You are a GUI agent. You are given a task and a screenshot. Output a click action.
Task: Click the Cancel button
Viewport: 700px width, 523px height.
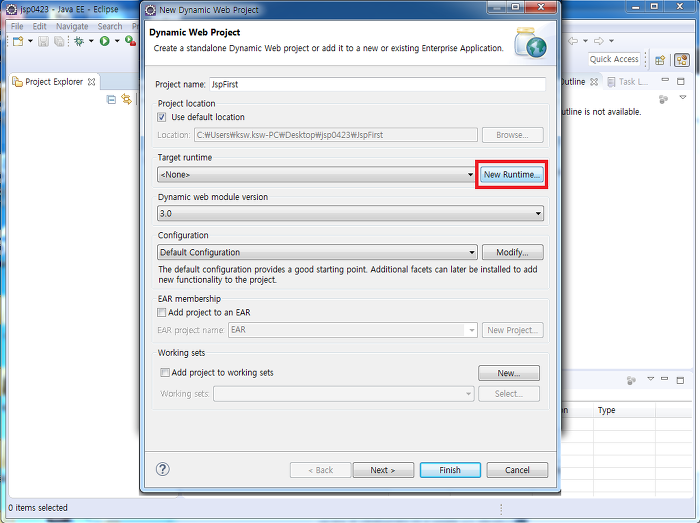tap(517, 470)
